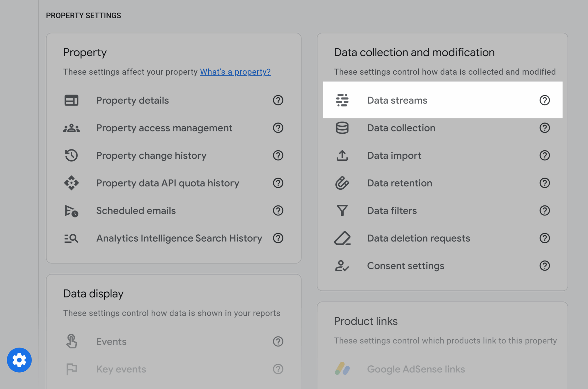Open Data deletion requests
Image resolution: width=588 pixels, height=389 pixels.
pos(419,238)
